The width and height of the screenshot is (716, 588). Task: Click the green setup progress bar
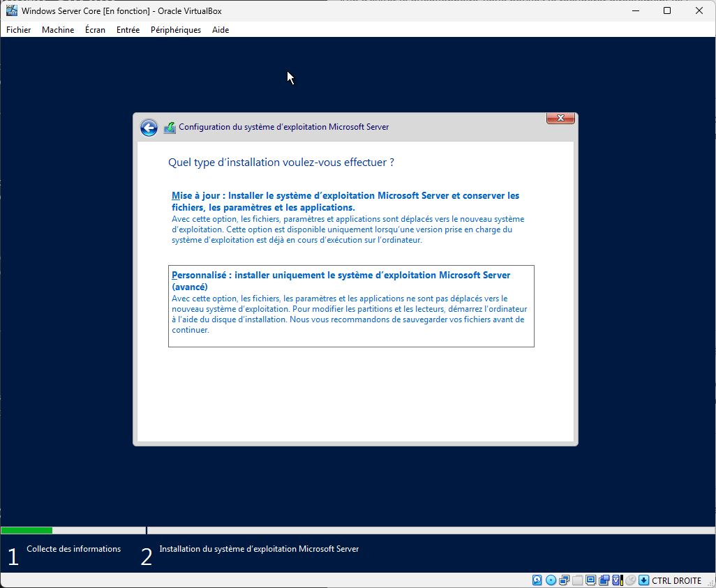pos(27,531)
